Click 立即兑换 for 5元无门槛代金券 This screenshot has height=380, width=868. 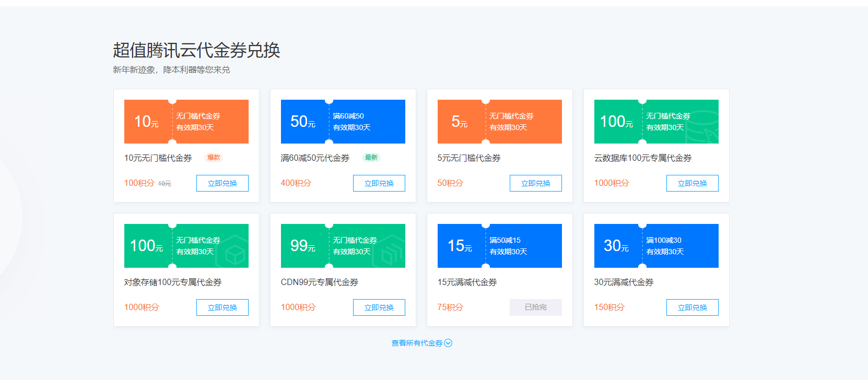click(x=536, y=183)
